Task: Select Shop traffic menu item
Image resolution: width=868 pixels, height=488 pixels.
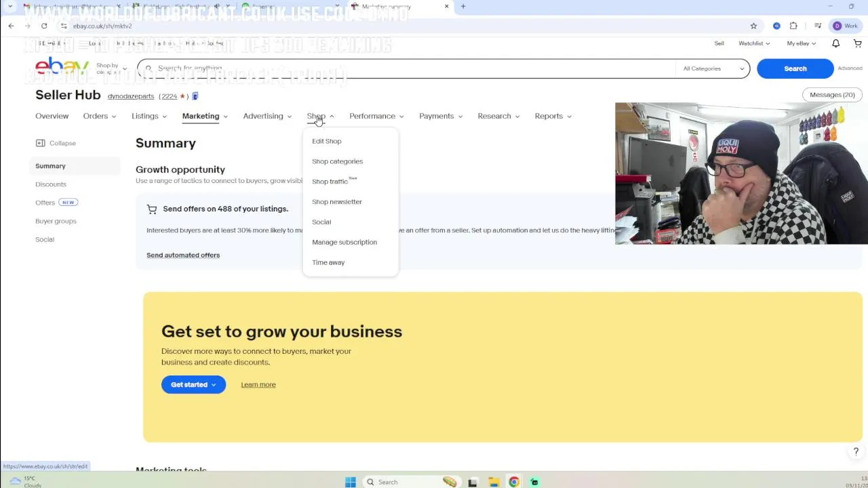Action: click(334, 182)
